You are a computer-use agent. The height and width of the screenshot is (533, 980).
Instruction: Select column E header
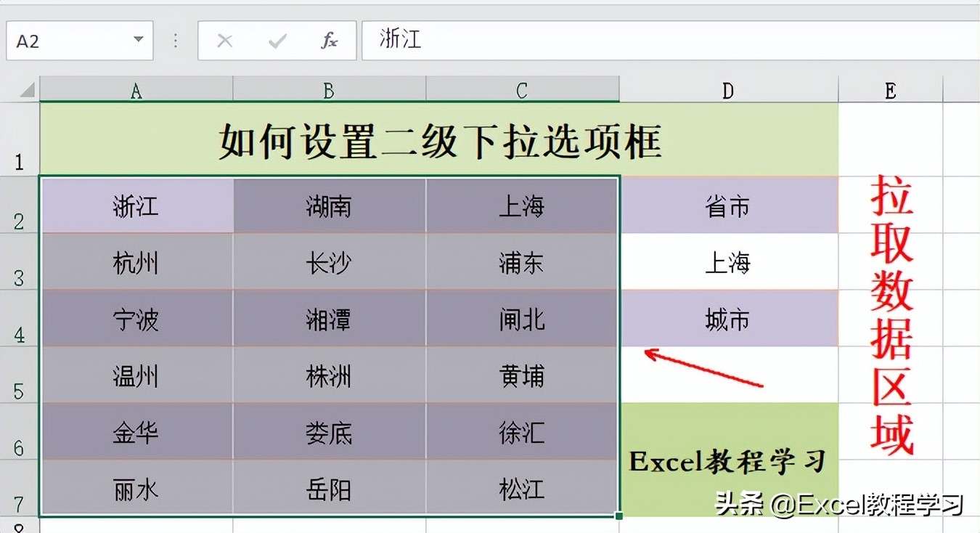point(890,90)
